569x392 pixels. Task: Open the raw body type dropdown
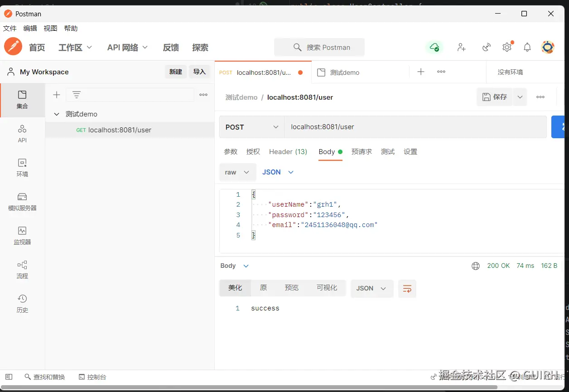click(x=237, y=172)
